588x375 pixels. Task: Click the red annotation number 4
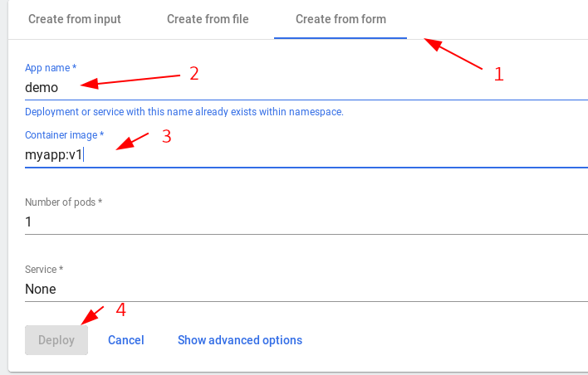121,309
